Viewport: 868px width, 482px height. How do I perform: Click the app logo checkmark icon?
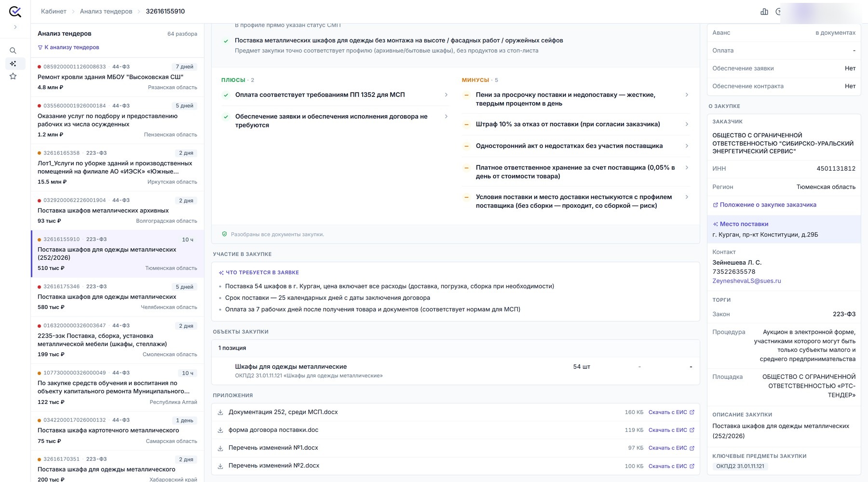coord(15,12)
